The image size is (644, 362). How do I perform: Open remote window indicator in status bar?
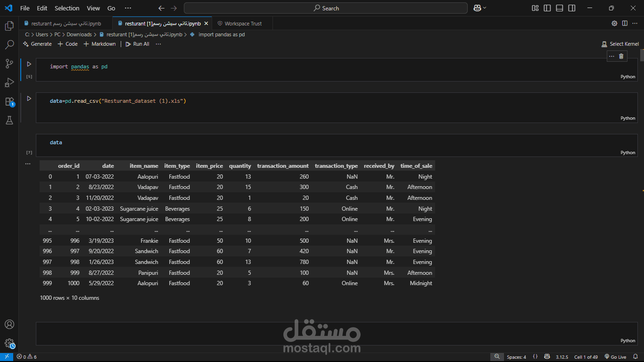pos(7,357)
